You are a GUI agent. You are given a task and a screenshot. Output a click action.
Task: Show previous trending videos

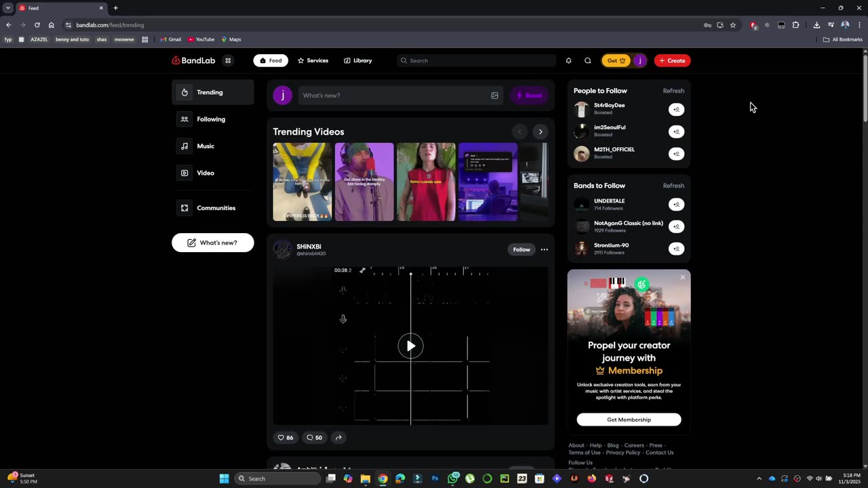[x=519, y=131]
